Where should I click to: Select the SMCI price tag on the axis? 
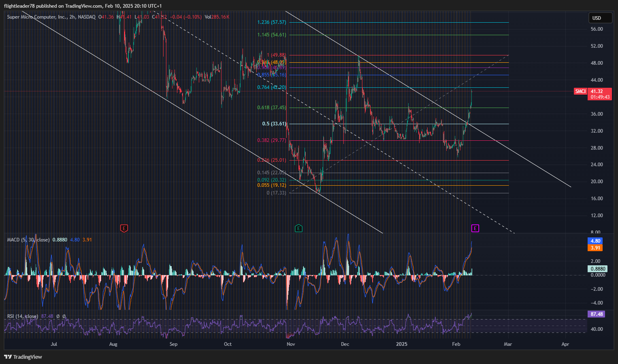click(x=581, y=91)
